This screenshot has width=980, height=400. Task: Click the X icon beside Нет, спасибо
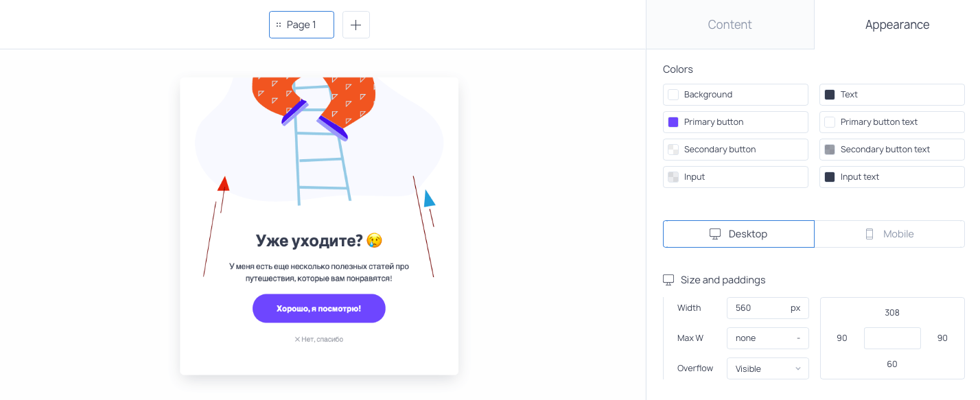click(297, 339)
